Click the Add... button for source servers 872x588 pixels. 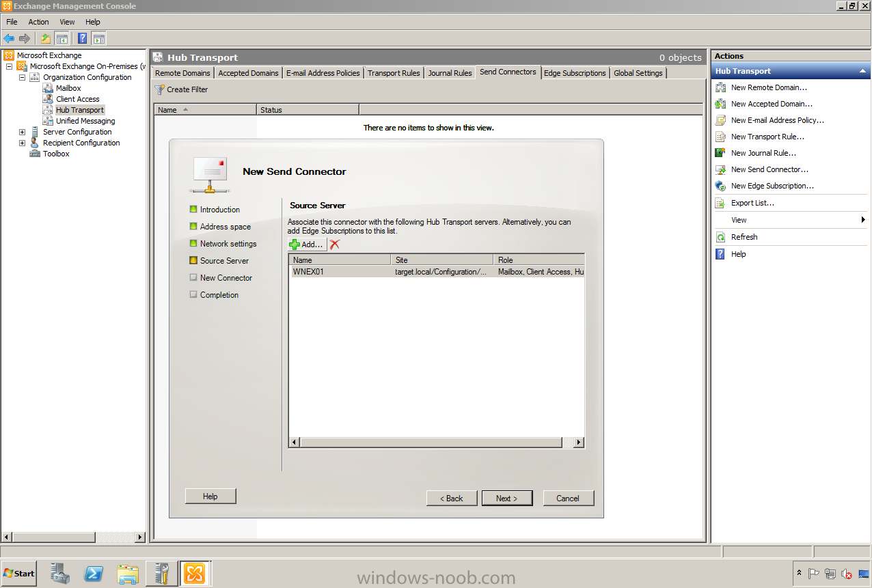coord(307,244)
